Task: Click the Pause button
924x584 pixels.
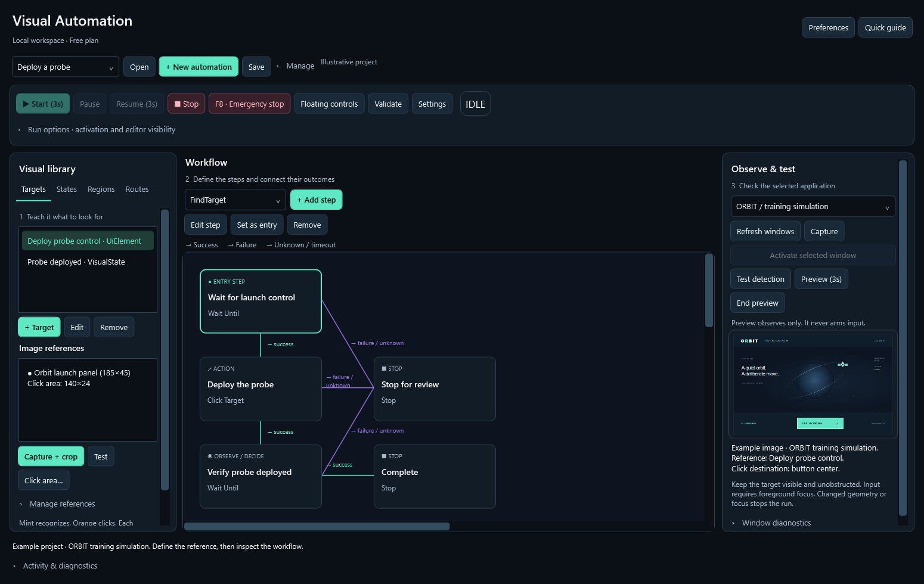Action: [x=90, y=104]
